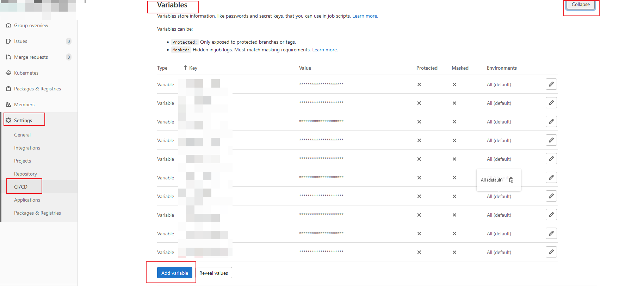This screenshot has width=644, height=286.
Task: Click the Members icon in sidebar
Action: point(8,104)
